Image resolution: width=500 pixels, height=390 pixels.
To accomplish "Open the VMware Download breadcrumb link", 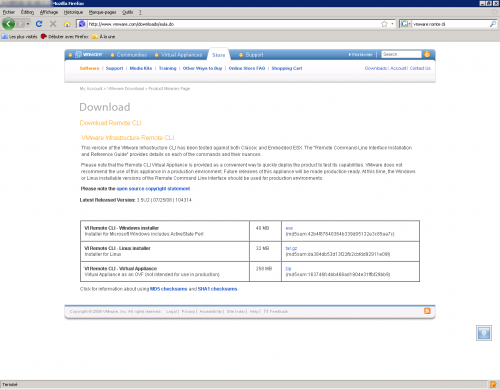I will coord(125,89).
